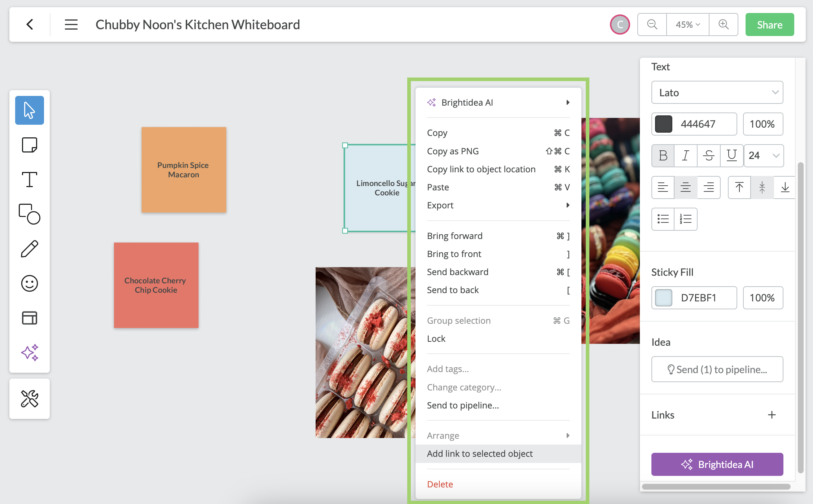This screenshot has width=813, height=504.
Task: Open the wrench and screwdriver tools icon
Action: 30,399
